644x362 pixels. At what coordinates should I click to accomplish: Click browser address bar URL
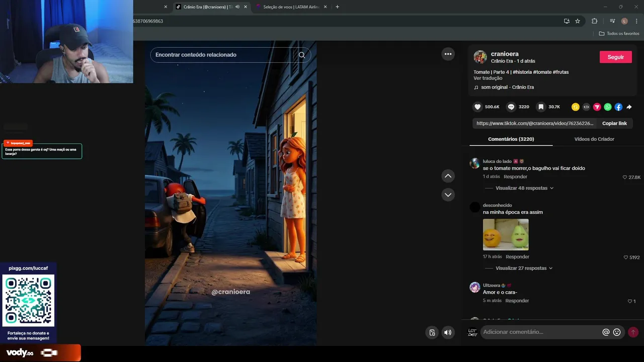(347, 21)
